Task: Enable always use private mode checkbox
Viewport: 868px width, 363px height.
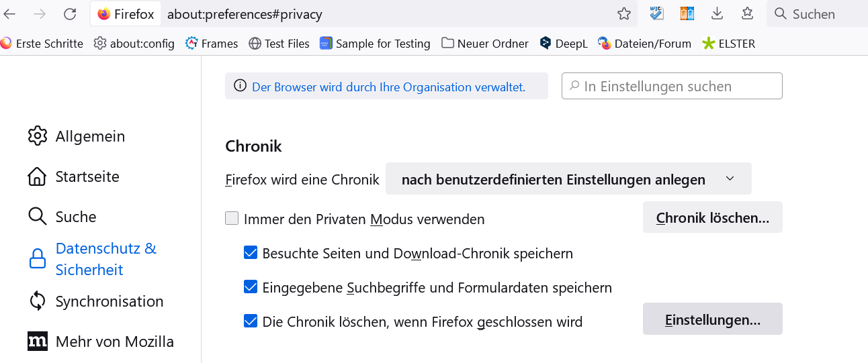Action: pos(232,218)
